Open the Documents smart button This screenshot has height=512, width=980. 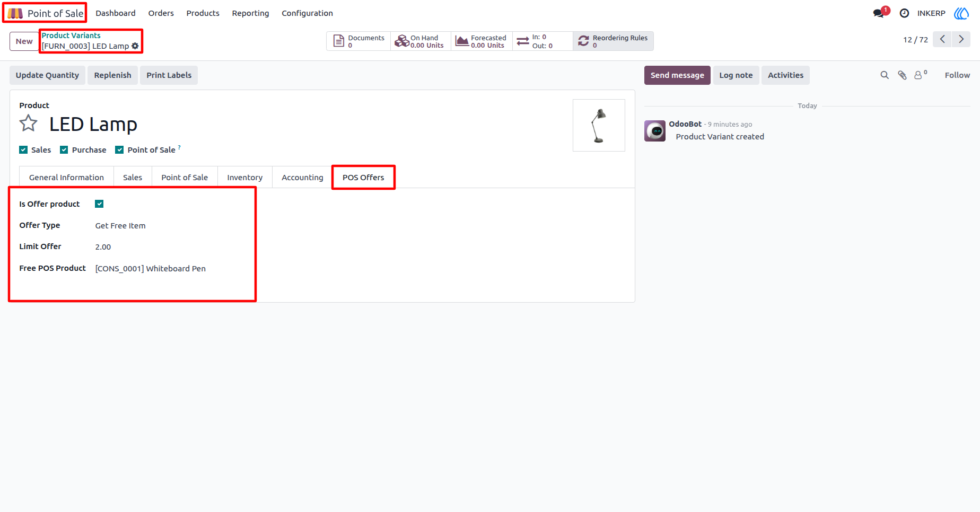[x=358, y=41]
